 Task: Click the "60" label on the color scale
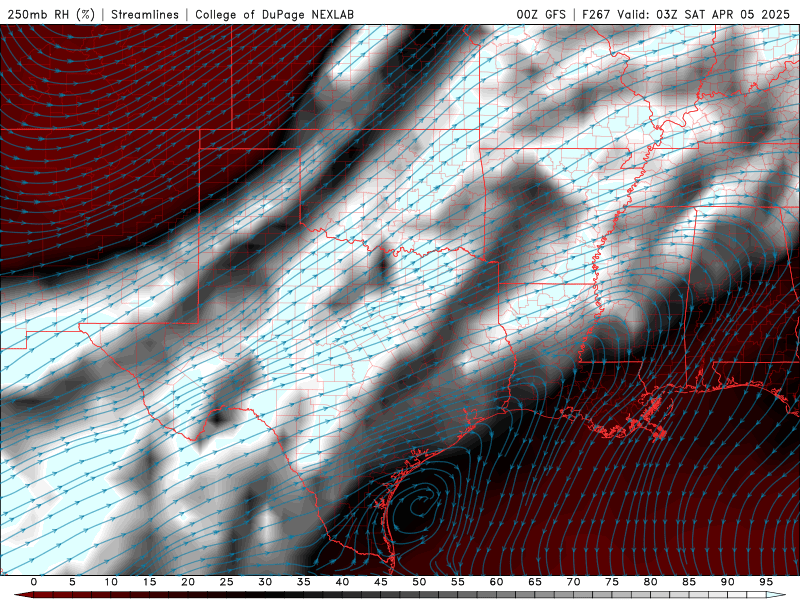pos(496,582)
